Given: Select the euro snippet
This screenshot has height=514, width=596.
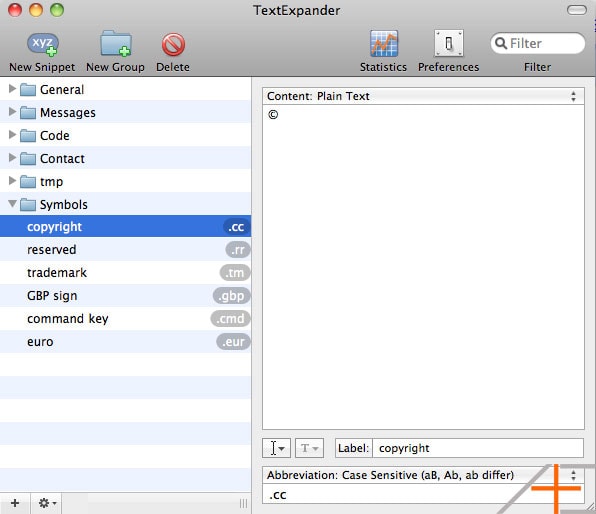Looking at the screenshot, I should click(125, 342).
